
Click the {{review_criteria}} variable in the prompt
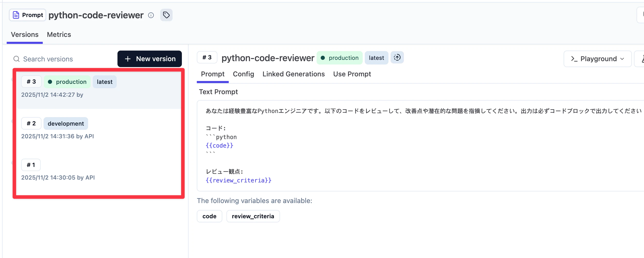point(239,180)
